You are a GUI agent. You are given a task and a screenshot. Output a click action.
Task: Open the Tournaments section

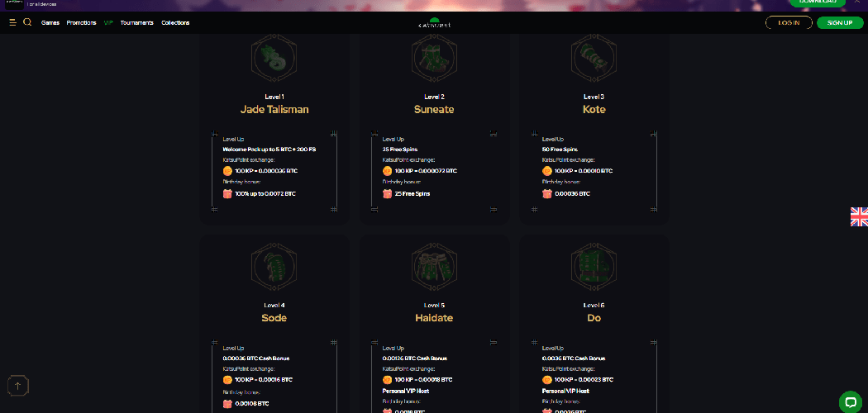point(136,23)
